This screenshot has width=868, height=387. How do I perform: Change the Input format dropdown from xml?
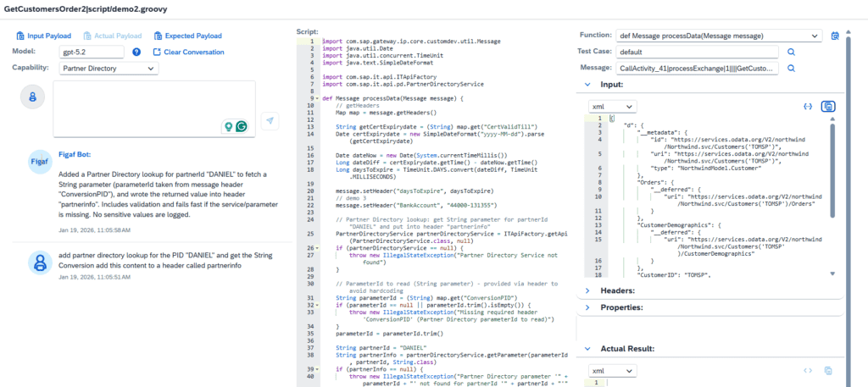(x=612, y=106)
